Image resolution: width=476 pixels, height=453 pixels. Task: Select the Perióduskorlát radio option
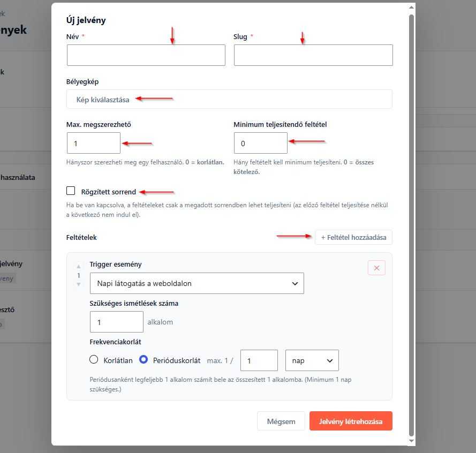pyautogui.click(x=143, y=359)
